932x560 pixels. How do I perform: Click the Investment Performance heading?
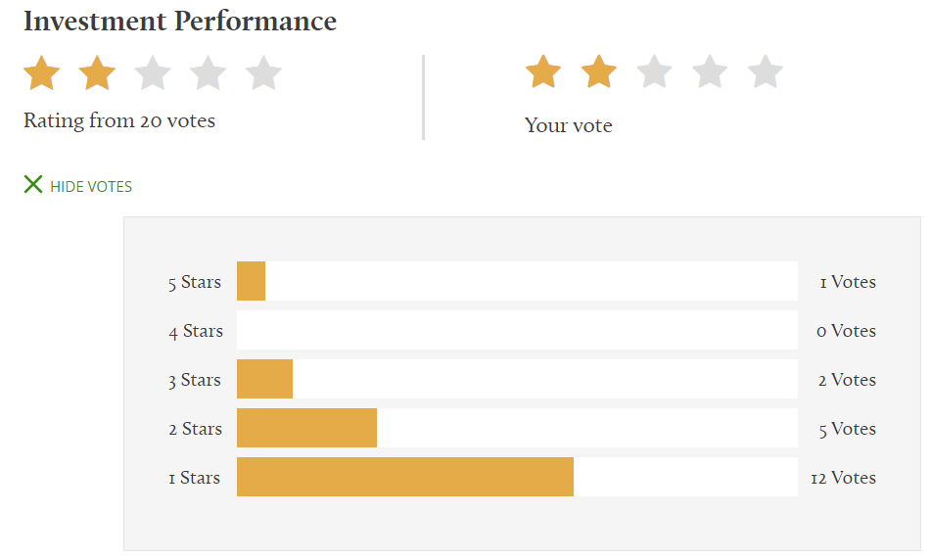180,21
